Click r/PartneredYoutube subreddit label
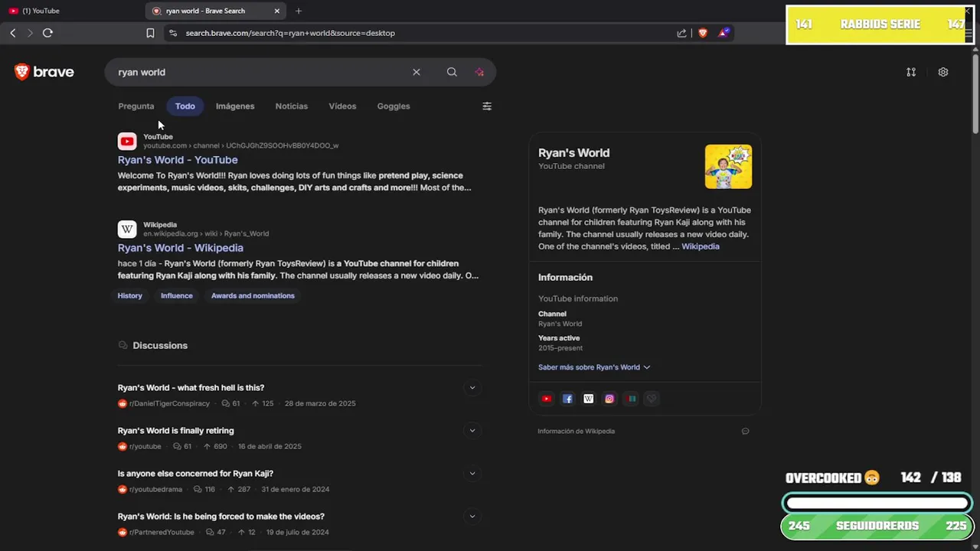Image resolution: width=980 pixels, height=551 pixels. click(x=162, y=532)
